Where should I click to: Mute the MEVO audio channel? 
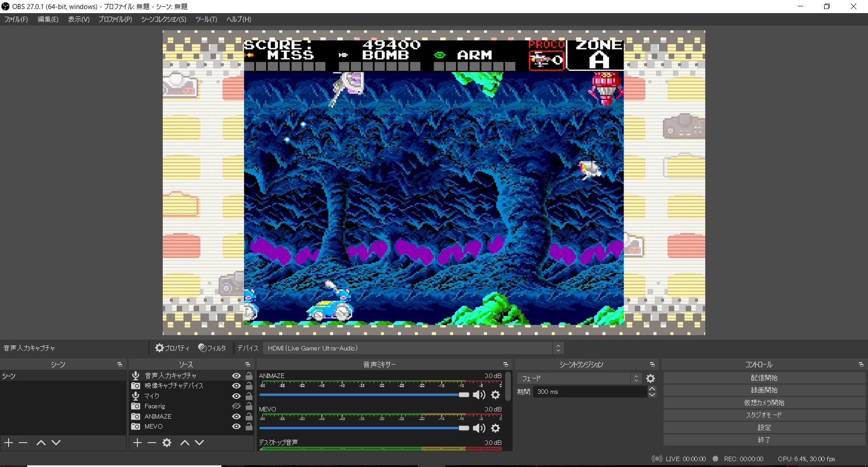tap(479, 428)
